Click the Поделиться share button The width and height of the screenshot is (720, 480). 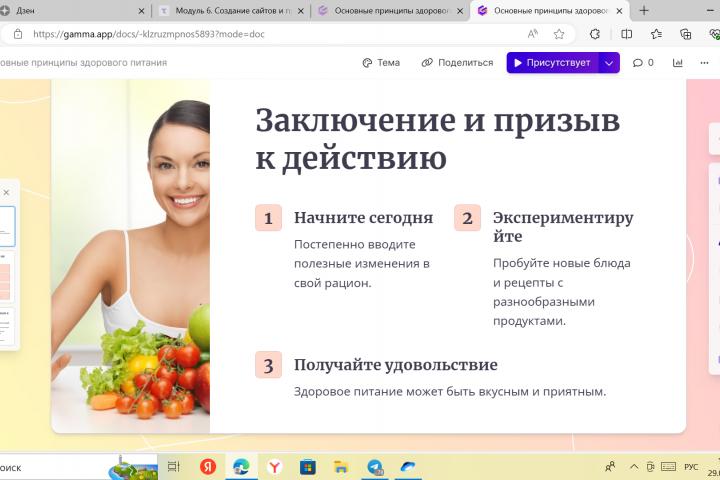[x=457, y=62]
